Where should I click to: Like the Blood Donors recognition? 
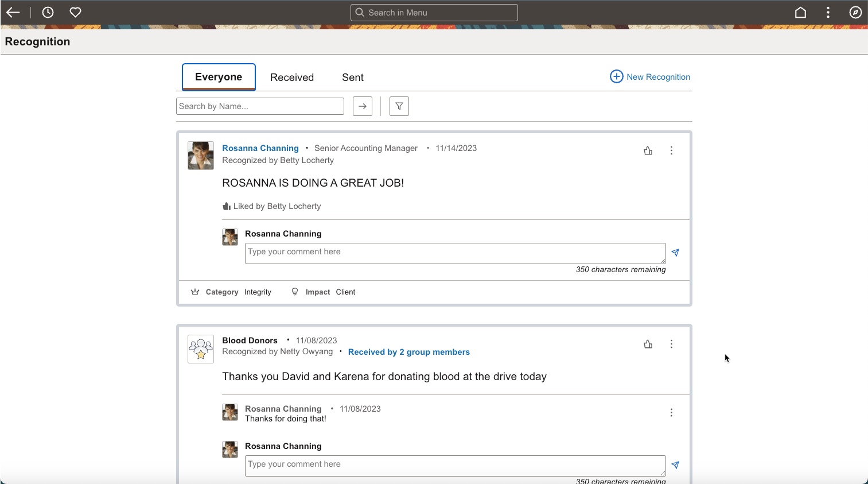(x=648, y=344)
